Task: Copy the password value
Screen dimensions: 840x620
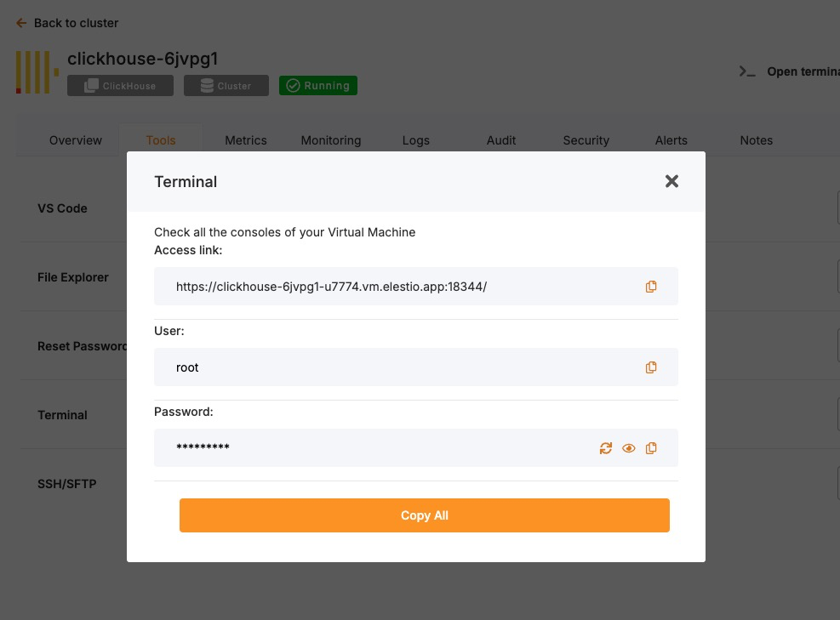Action: click(x=651, y=448)
